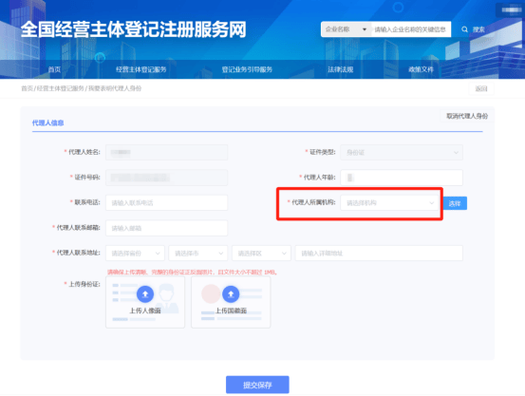The height and width of the screenshot is (396, 525).
Task: Click the 上传国徽面 upload card
Action: [x=231, y=302]
